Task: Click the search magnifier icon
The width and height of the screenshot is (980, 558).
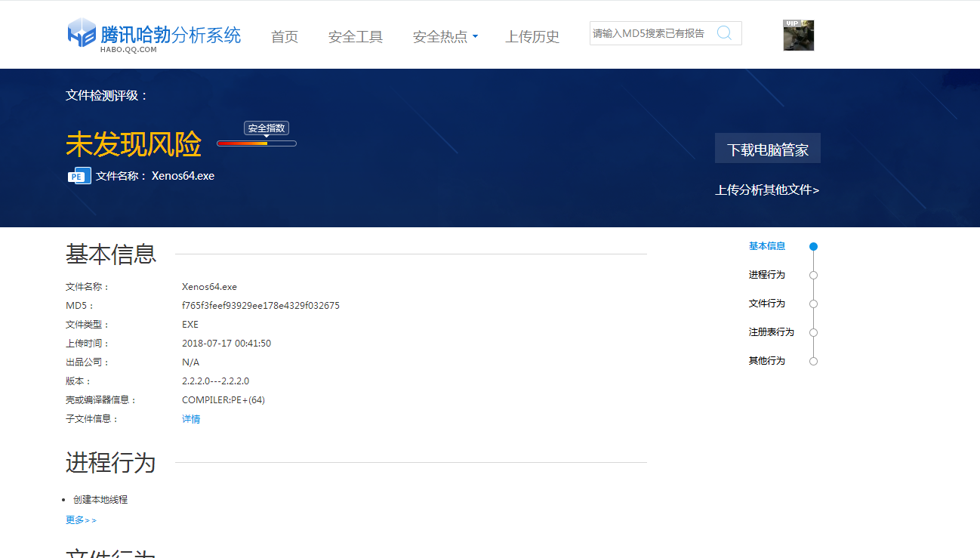Action: point(724,32)
